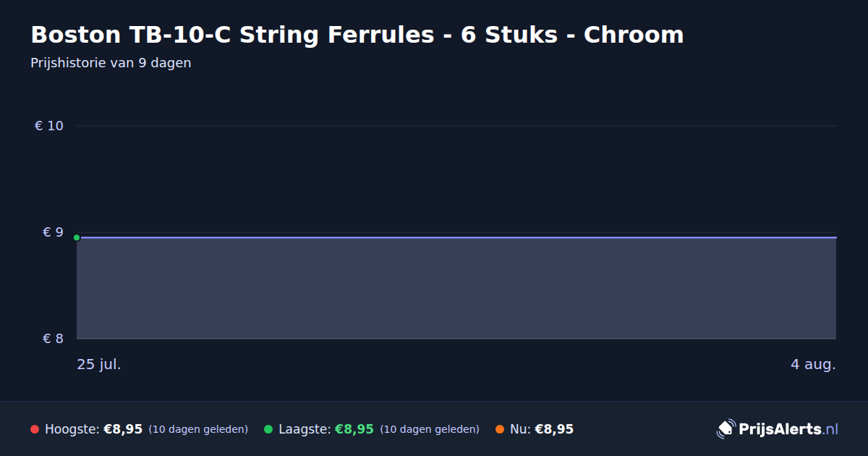This screenshot has width=868, height=456.
Task: Click the shaded area under the price line
Action: (x=456, y=288)
